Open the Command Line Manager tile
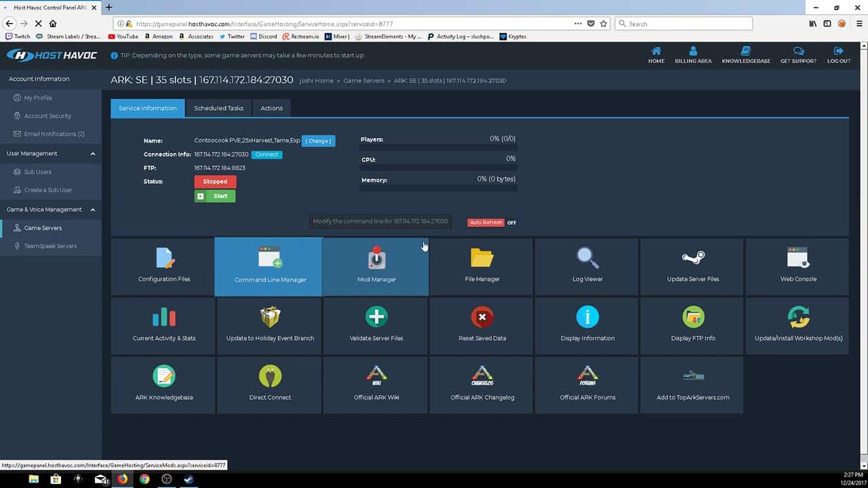 270,266
